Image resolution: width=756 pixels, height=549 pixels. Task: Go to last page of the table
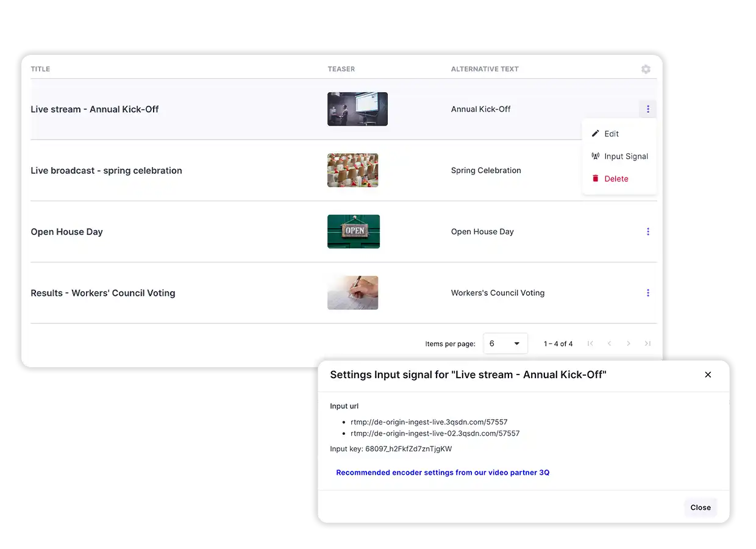[x=647, y=343]
